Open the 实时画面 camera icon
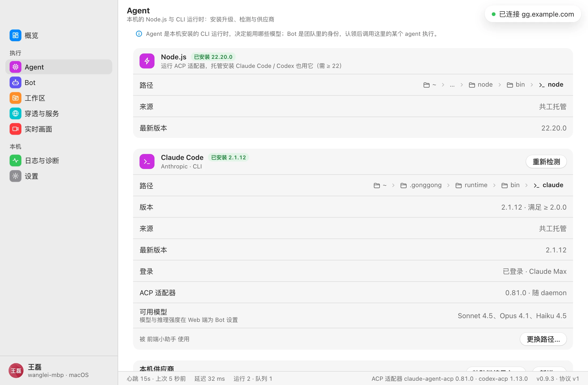Viewport: 588px width, 385px height. click(x=16, y=129)
